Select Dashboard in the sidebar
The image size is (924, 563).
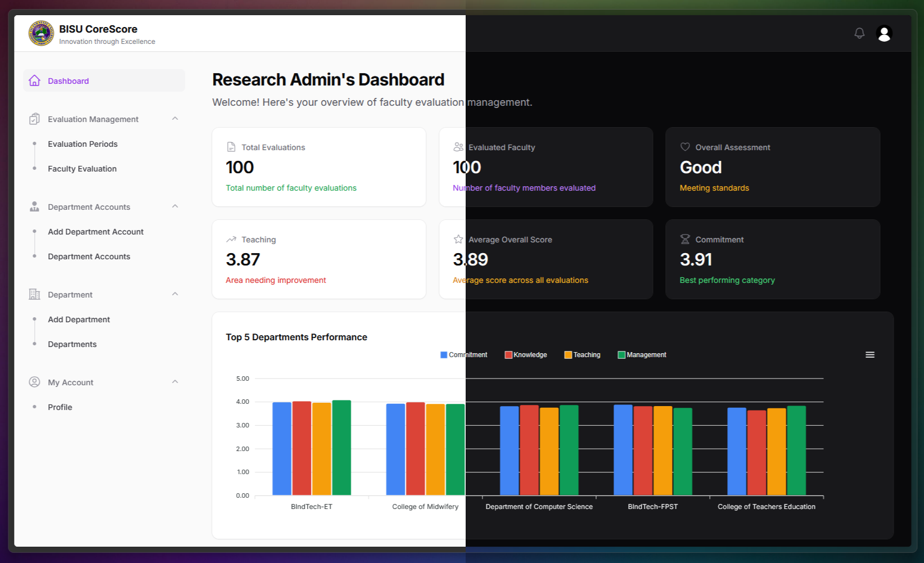(68, 80)
